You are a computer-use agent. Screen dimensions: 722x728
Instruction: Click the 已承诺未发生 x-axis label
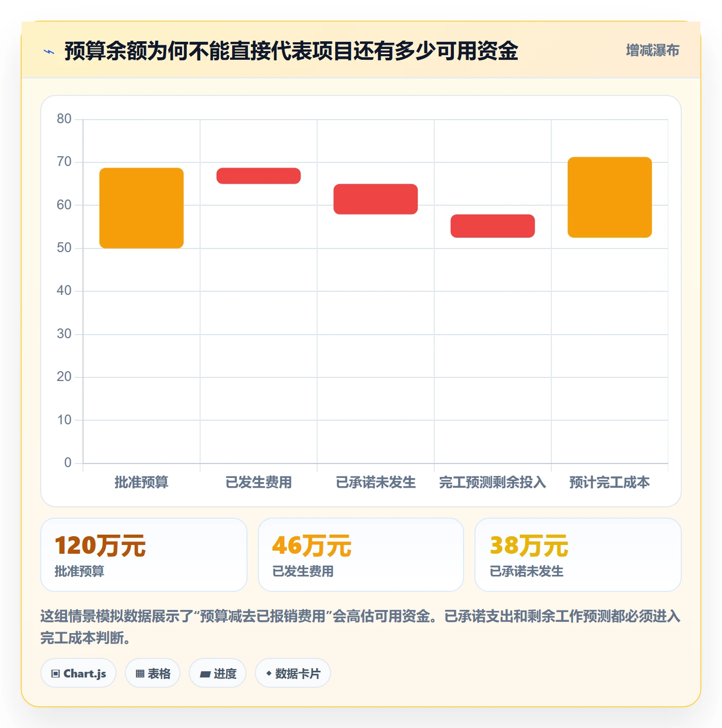375,483
